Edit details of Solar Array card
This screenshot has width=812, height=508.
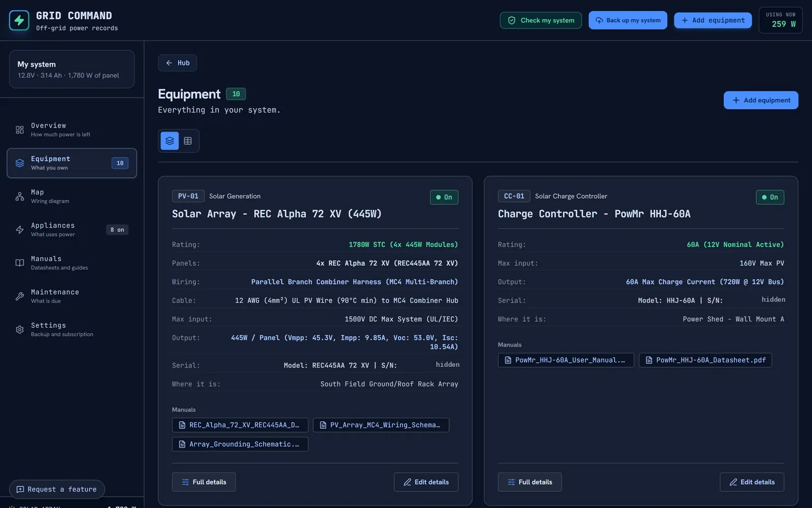(426, 482)
